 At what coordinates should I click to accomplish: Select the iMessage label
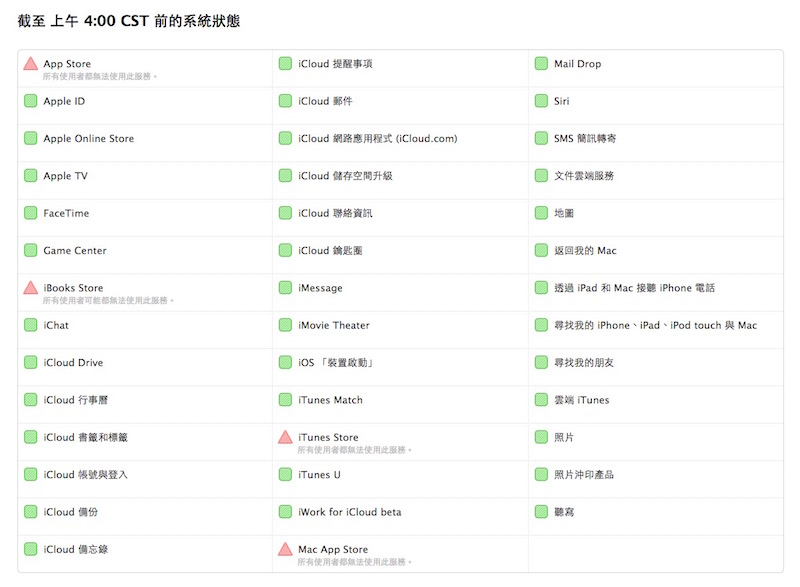tap(320, 288)
